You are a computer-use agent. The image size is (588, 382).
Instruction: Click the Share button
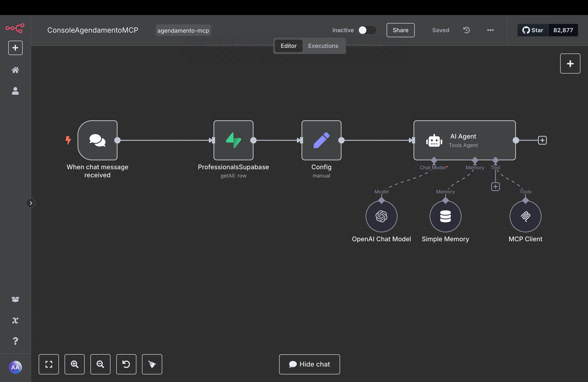[x=400, y=30]
